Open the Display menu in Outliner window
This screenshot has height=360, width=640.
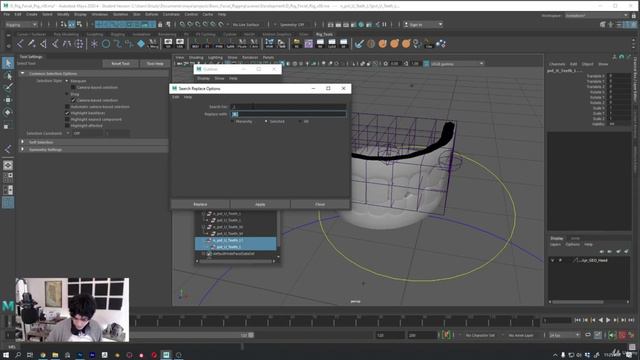[203, 78]
